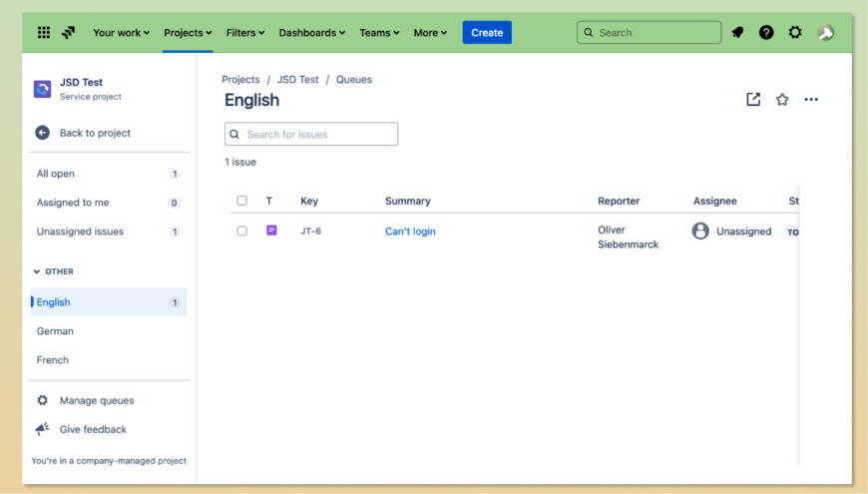Open the Can't login issue link

410,232
